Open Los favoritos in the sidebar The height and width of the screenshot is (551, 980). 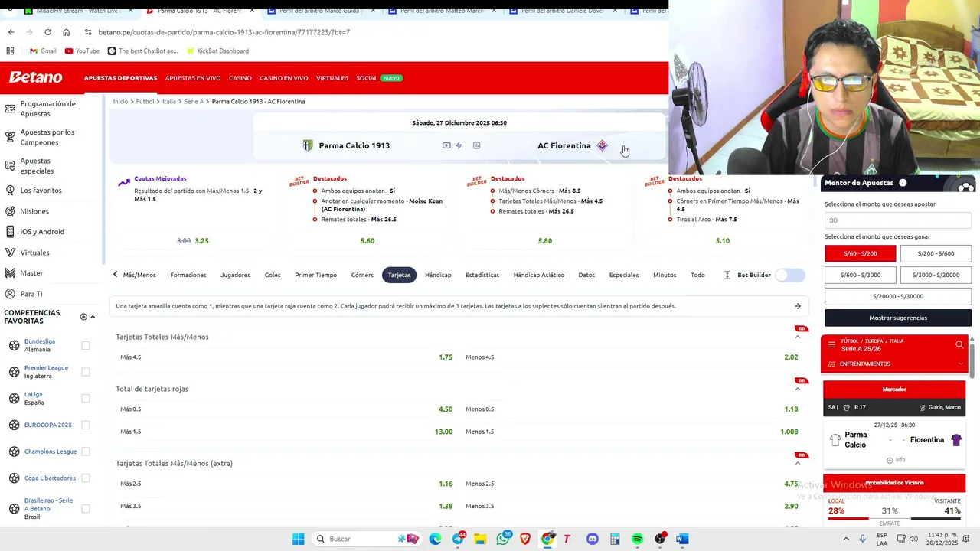[41, 191]
